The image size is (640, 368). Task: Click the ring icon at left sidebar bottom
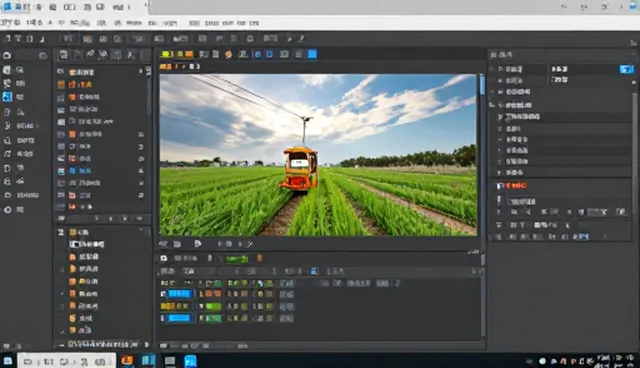(7, 209)
